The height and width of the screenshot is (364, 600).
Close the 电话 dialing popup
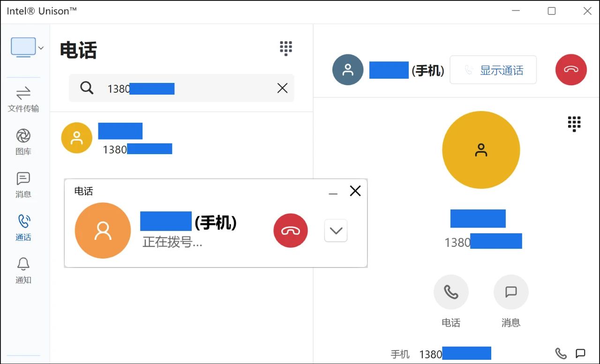pos(355,191)
